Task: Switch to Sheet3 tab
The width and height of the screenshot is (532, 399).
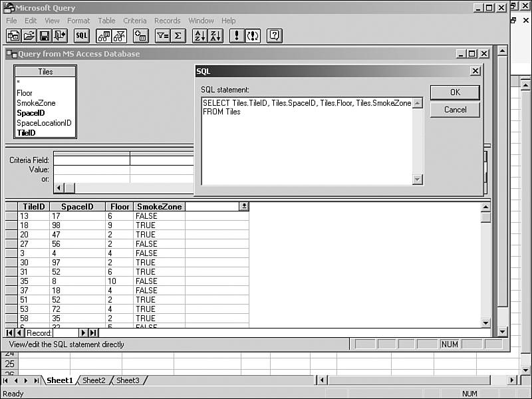Action: [128, 380]
